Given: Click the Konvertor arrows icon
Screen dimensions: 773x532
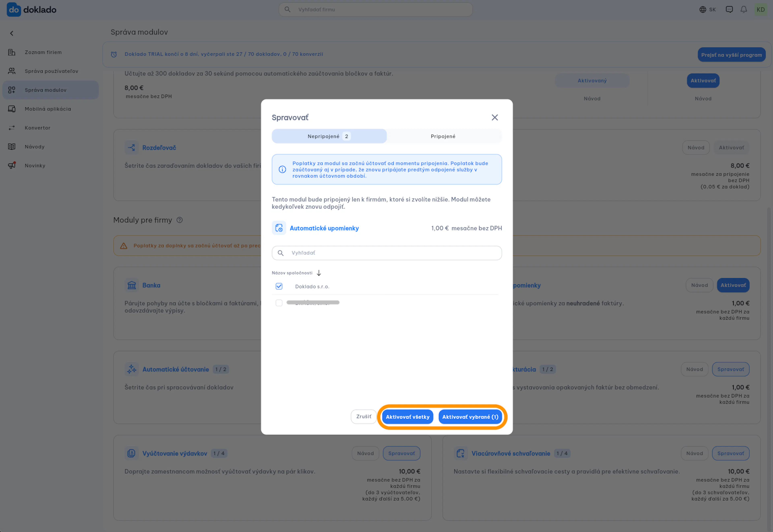Looking at the screenshot, I should coord(12,128).
